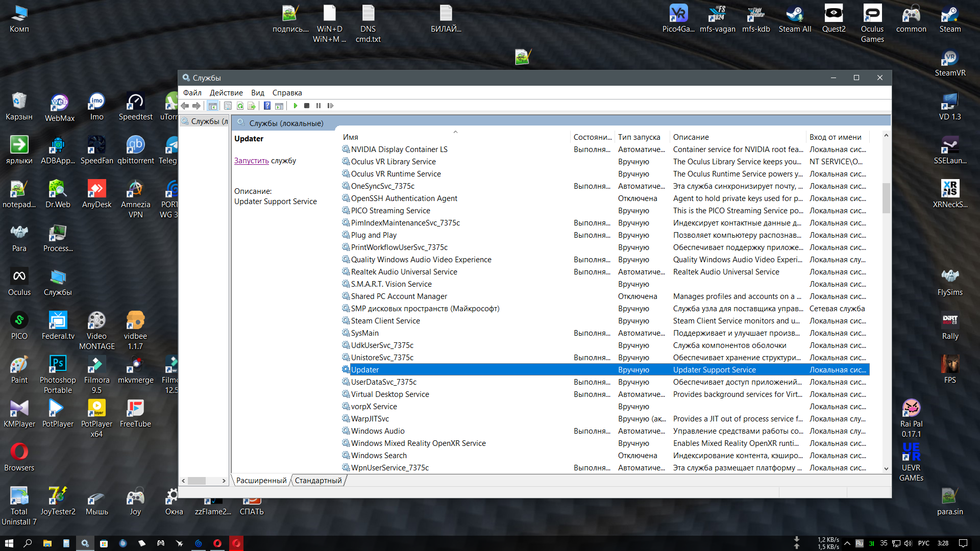Sort by the Тип запуска column header
Image resolution: width=980 pixels, height=551 pixels.
pos(639,137)
